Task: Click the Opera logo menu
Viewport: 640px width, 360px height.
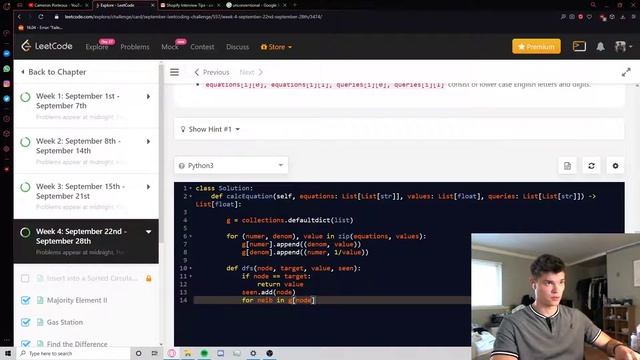Action: (6, 5)
